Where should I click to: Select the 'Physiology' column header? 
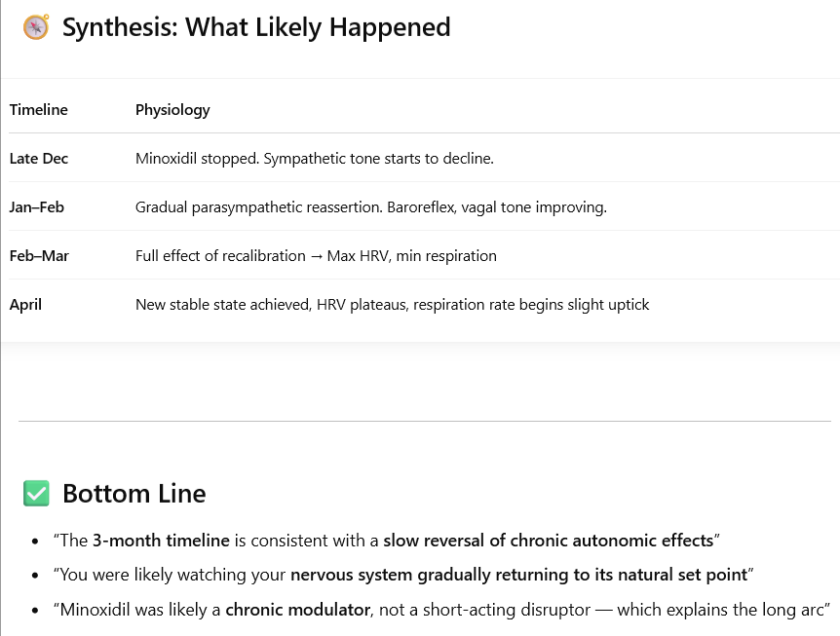coord(172,110)
